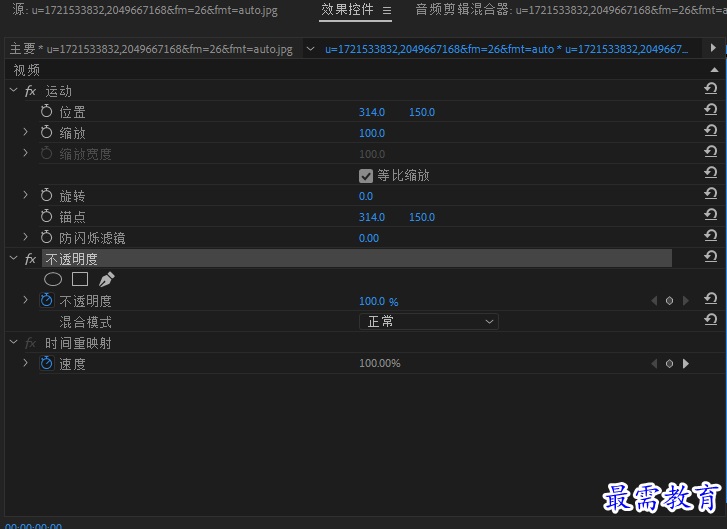Edit the 位置 Y value 150.0
This screenshot has height=529, width=727.
tap(422, 112)
